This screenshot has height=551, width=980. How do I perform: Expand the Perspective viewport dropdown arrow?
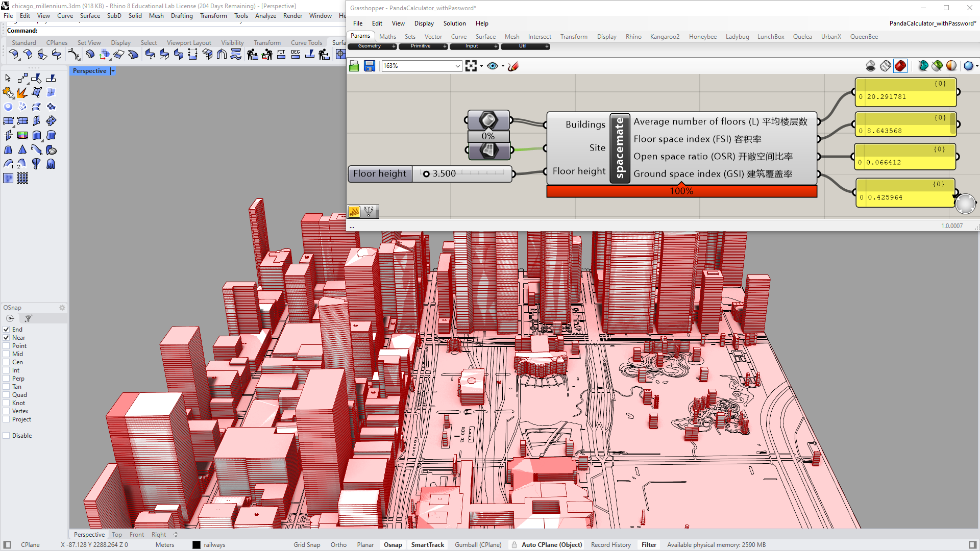pos(113,71)
